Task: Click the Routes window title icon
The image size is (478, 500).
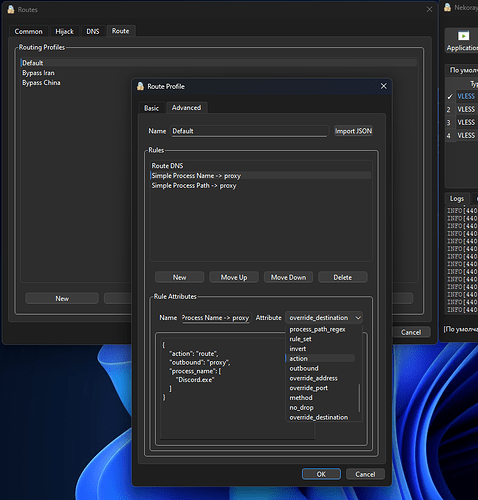Action: point(11,9)
